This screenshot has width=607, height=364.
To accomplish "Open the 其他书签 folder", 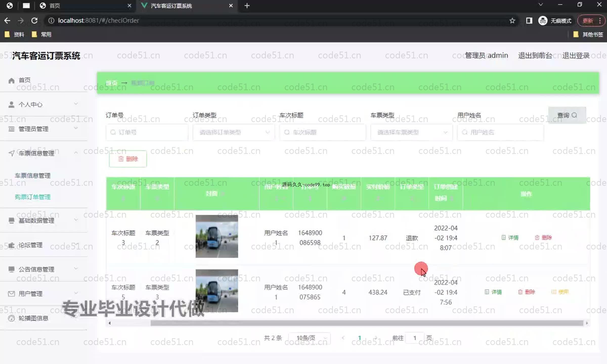I will 588,34.
